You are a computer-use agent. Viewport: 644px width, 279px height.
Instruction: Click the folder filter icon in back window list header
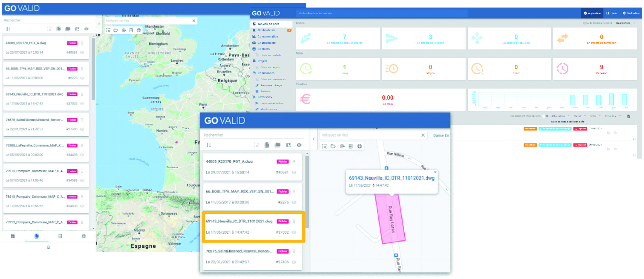68,29
